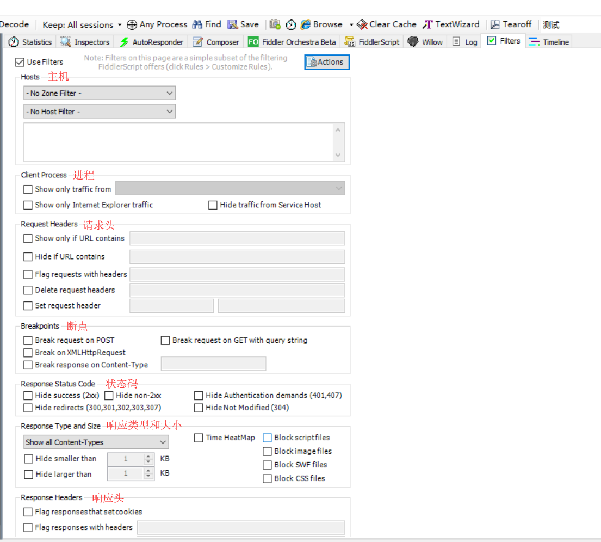Click the hosts text area scroll down arrow

pyautogui.click(x=338, y=155)
